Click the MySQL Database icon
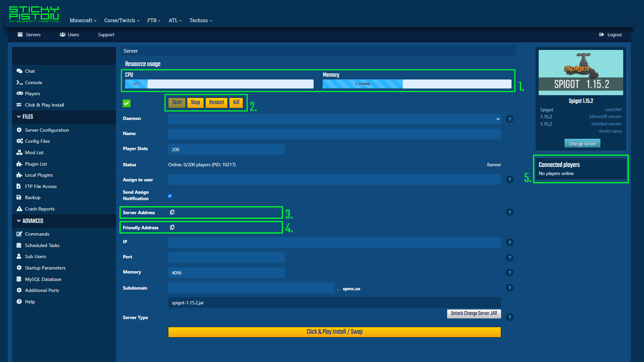The width and height of the screenshot is (644, 362). [19, 279]
